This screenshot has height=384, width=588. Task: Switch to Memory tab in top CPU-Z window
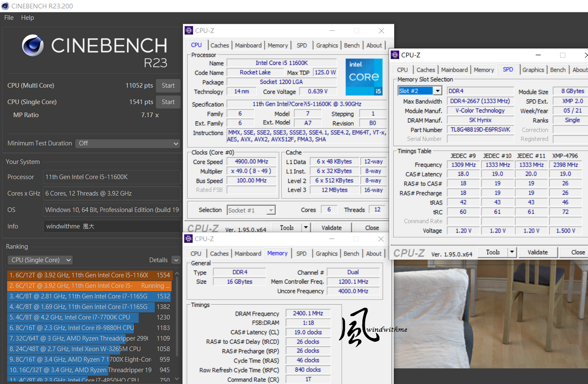click(277, 45)
